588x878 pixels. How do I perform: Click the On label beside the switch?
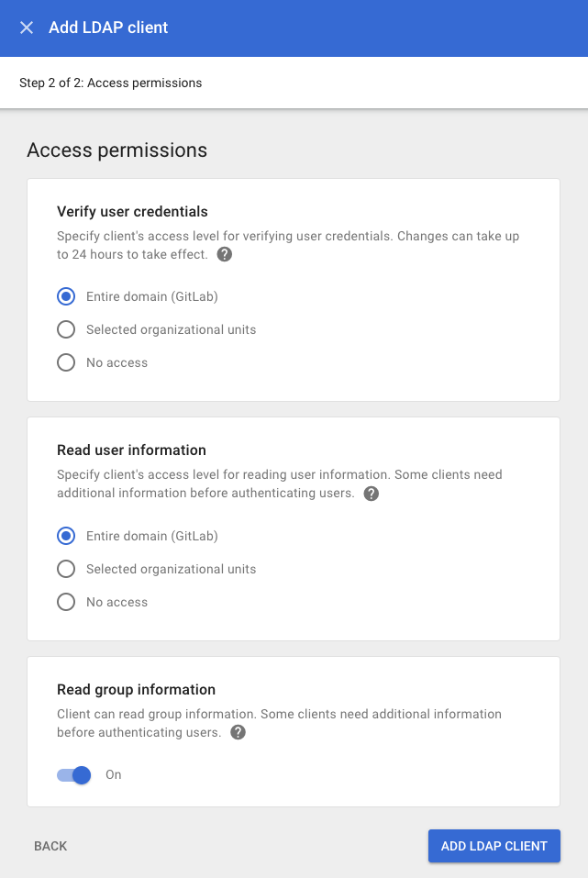click(113, 775)
